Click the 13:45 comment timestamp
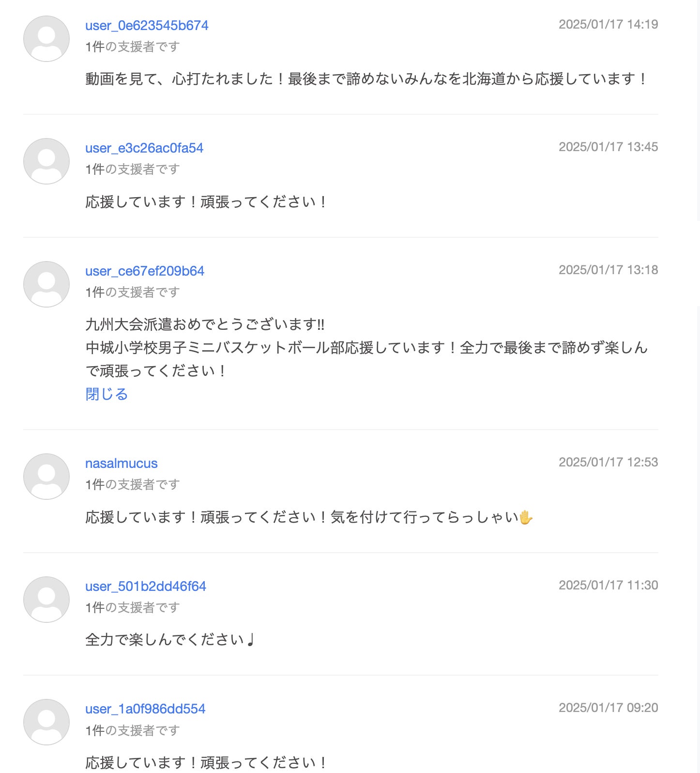Image resolution: width=700 pixels, height=773 pixels. click(608, 147)
